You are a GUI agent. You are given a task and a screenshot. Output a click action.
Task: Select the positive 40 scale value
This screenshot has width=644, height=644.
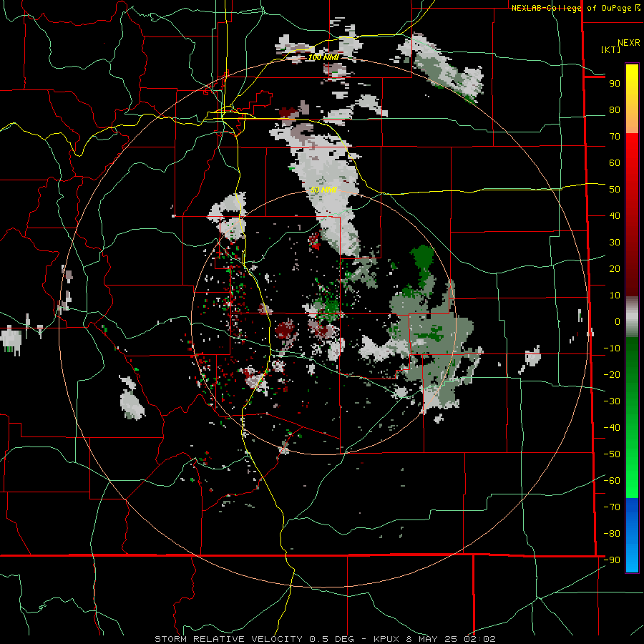tap(615, 215)
